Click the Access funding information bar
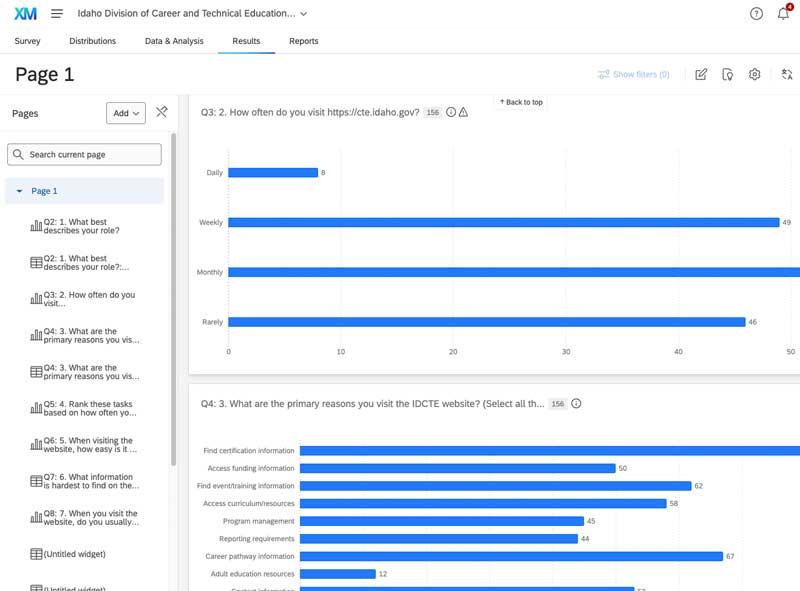 [x=458, y=468]
